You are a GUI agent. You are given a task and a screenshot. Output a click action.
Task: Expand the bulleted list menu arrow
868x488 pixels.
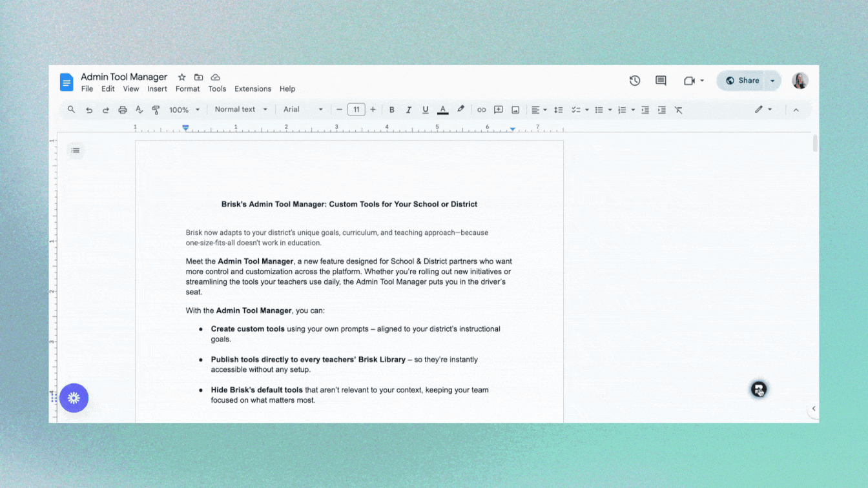[610, 110]
